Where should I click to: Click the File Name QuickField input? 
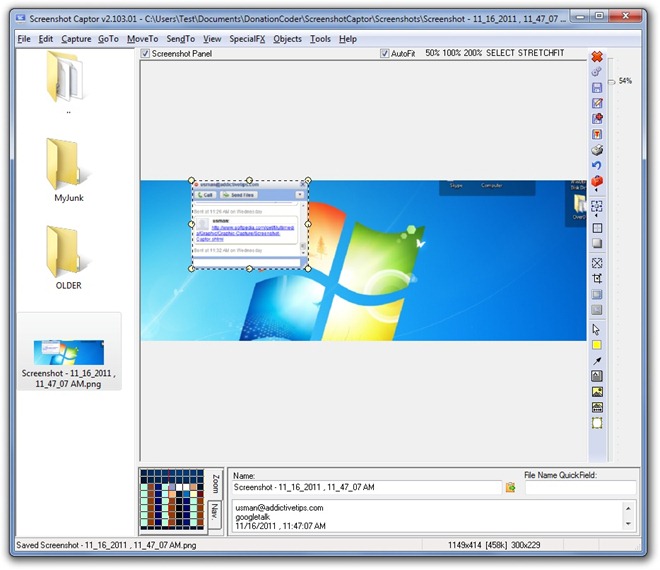tap(580, 487)
